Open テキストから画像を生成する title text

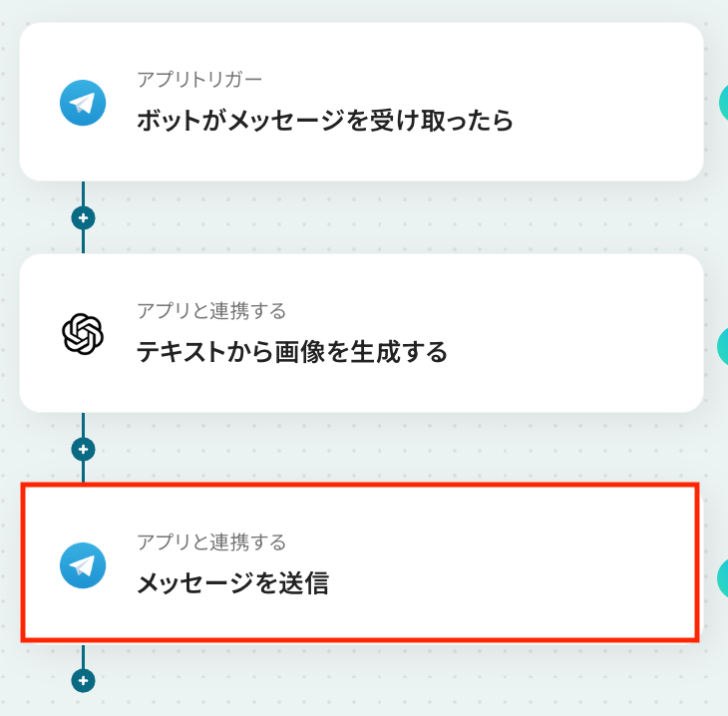click(x=291, y=352)
